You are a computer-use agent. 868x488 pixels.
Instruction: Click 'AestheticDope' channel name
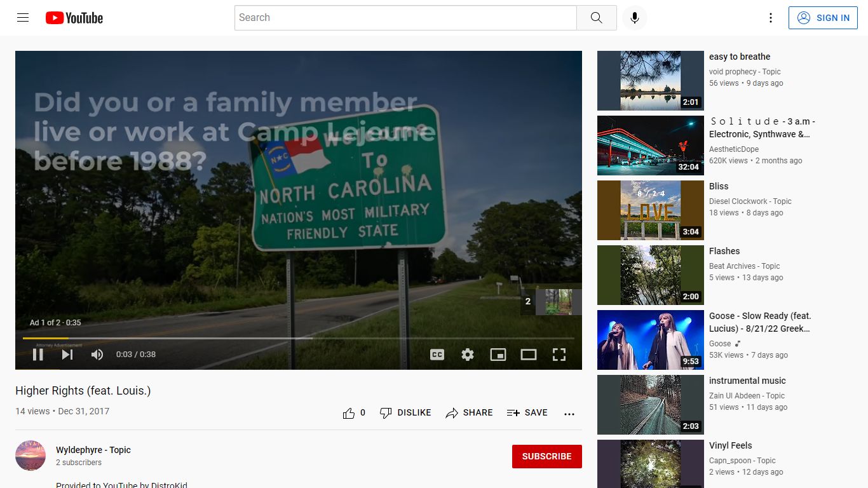pos(734,149)
